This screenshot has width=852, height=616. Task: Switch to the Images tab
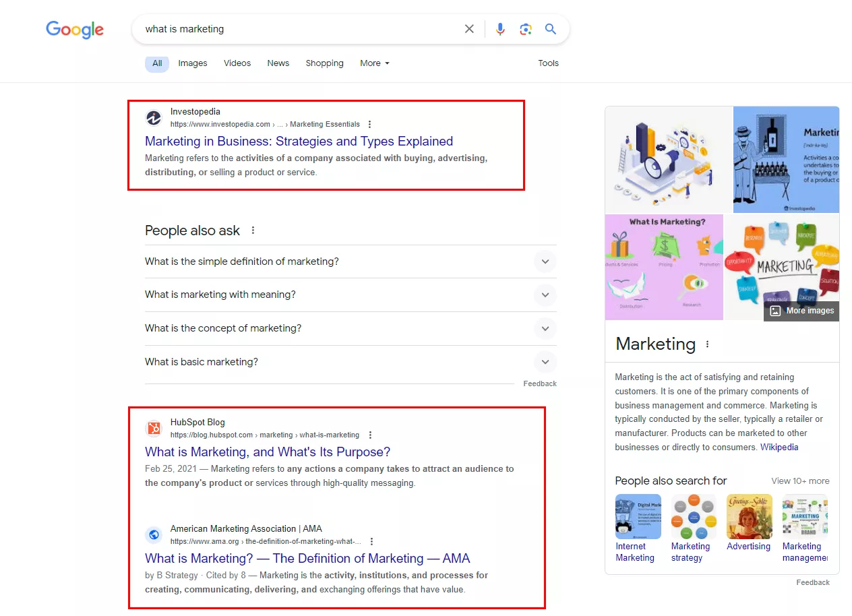[x=193, y=63]
